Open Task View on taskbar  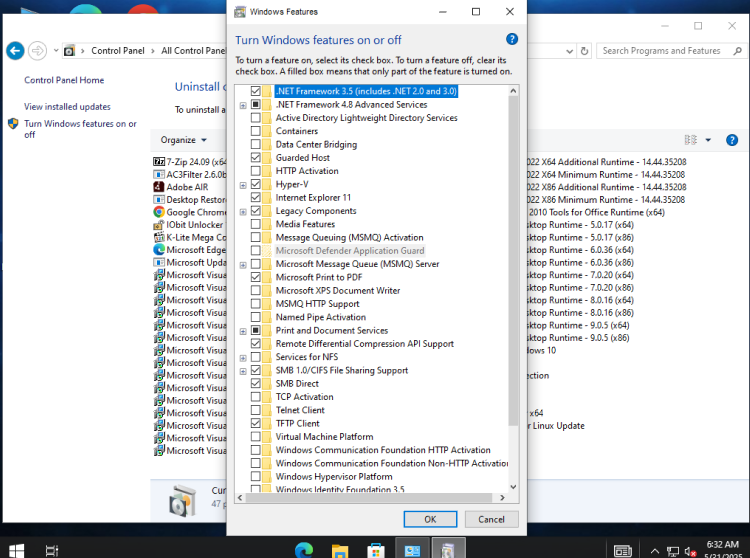click(52, 550)
